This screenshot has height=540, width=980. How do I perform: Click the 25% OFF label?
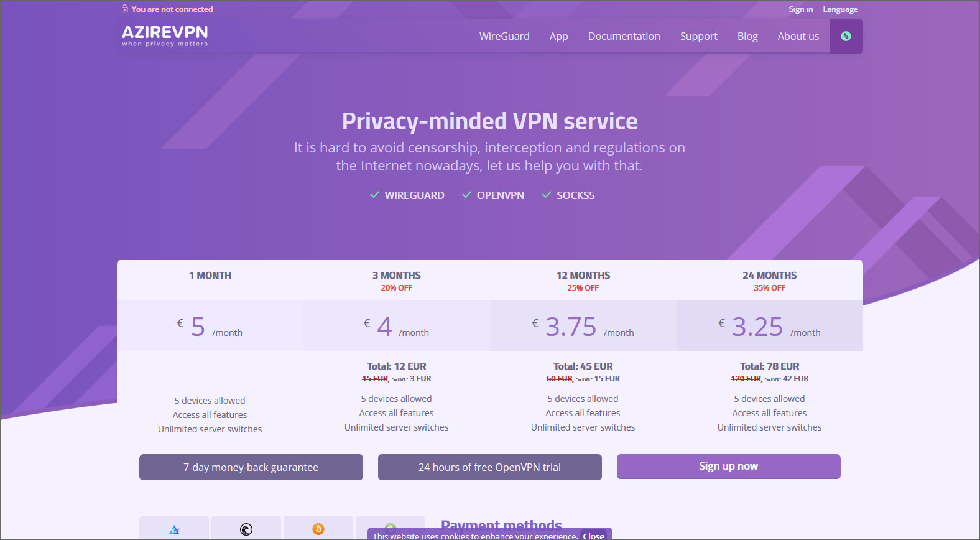[583, 288]
